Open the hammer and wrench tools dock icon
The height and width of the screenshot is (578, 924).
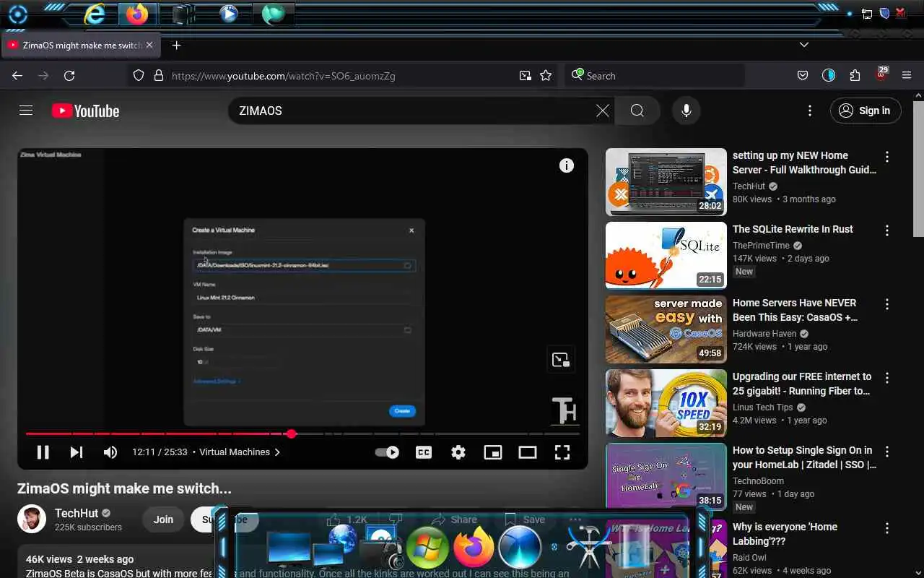pyautogui.click(x=588, y=547)
